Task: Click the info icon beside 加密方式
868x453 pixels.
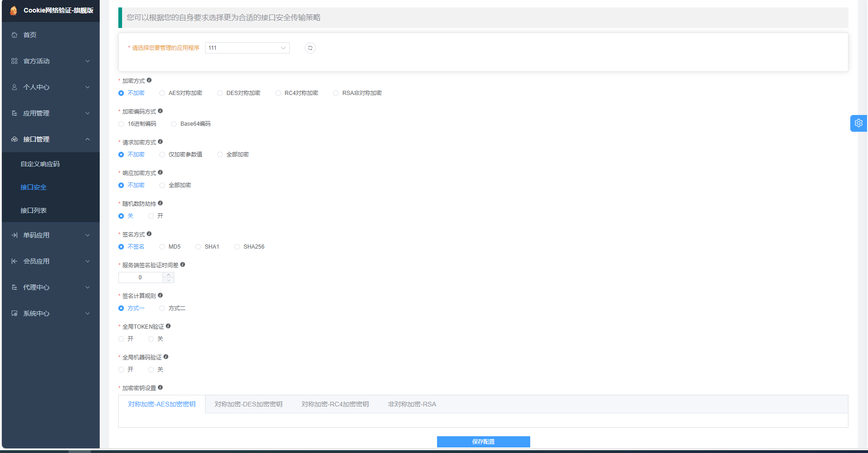Action: [149, 80]
